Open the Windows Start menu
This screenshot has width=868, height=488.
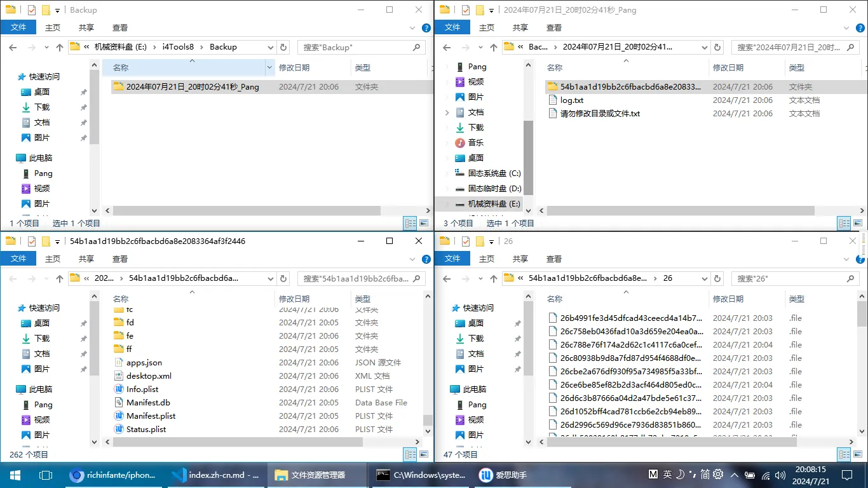(x=14, y=475)
